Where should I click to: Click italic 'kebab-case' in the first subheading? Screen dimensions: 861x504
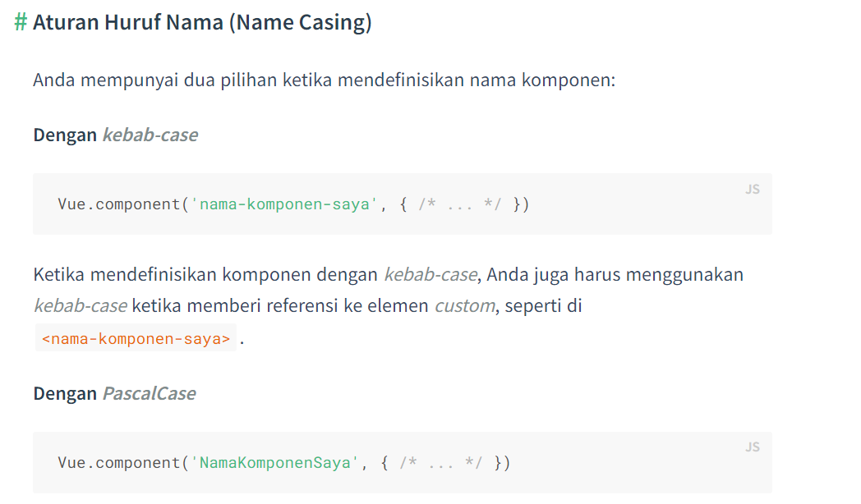[x=150, y=135]
